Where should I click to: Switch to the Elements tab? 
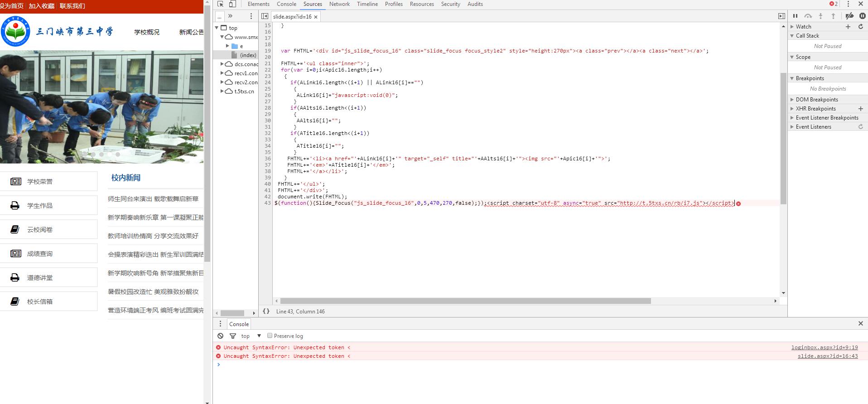[259, 4]
